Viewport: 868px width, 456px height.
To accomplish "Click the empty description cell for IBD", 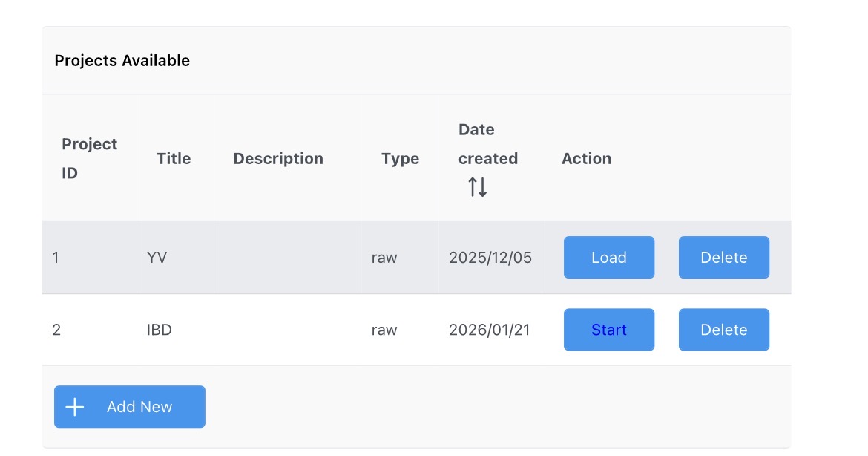I will coord(287,330).
